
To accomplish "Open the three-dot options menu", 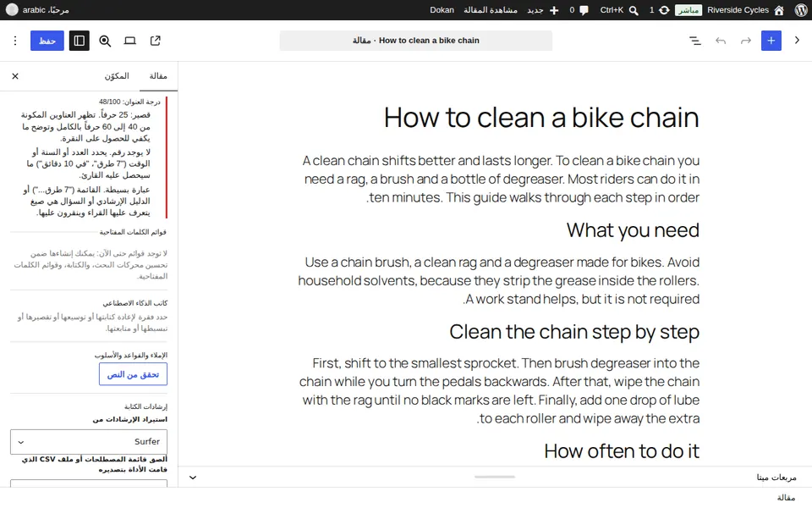I will [15, 41].
